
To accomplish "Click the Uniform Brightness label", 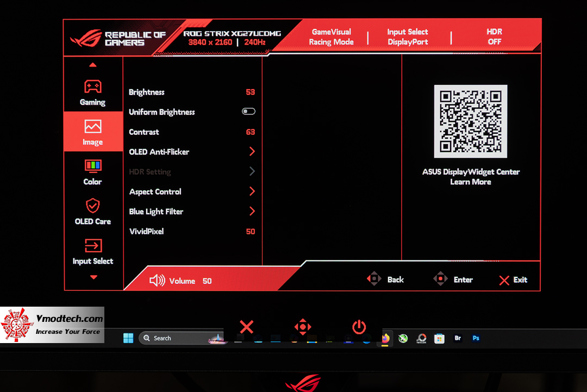I will pos(162,112).
